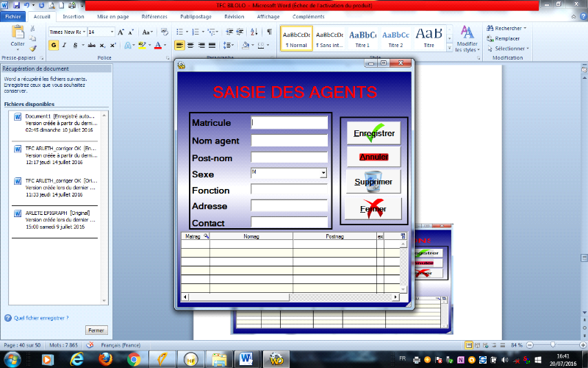Expand the bullet list dropdown arrow
Screen dimensions: 588x368
[187, 32]
